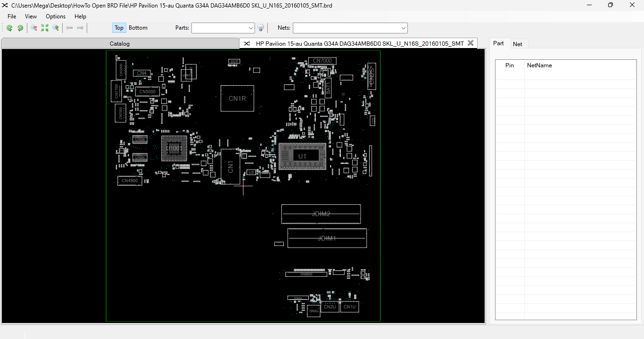Rotate the board view clockwise

tap(20, 28)
